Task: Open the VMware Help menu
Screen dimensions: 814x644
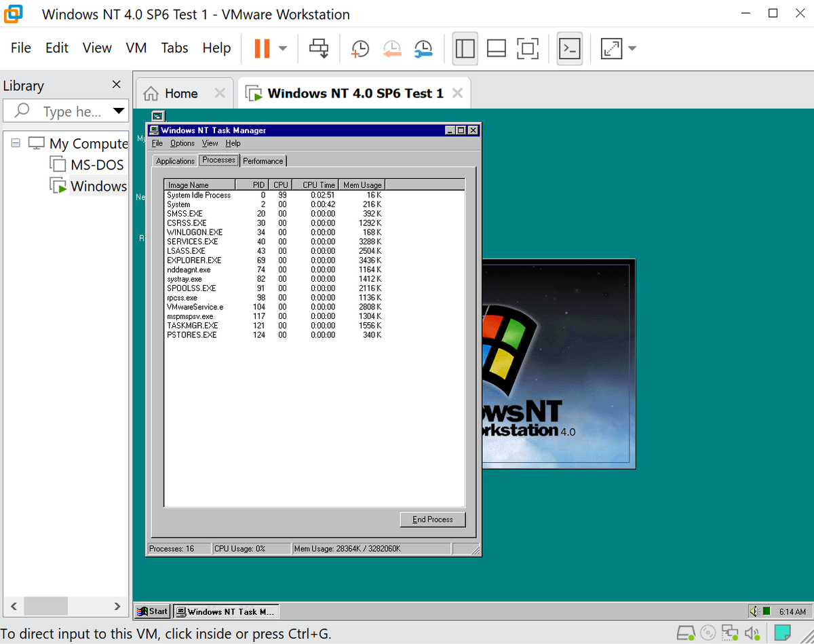Action: (216, 48)
